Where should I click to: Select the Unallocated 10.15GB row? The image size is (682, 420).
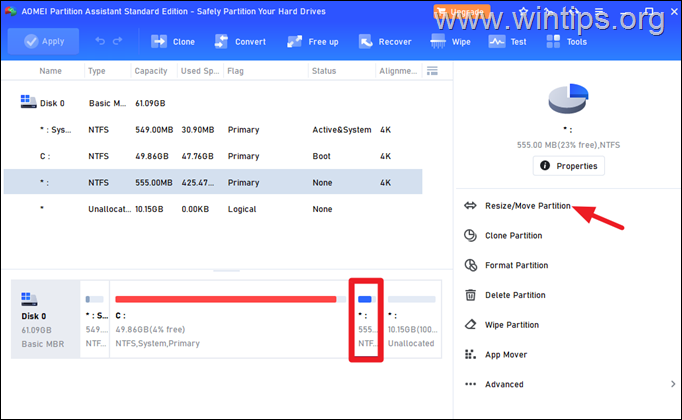pos(213,209)
